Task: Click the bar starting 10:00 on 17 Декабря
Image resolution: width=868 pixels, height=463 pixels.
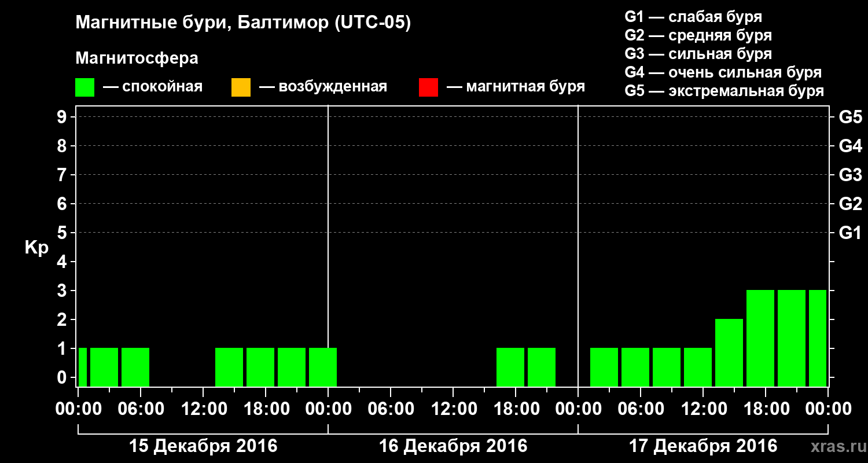Action: pyautogui.click(x=698, y=367)
